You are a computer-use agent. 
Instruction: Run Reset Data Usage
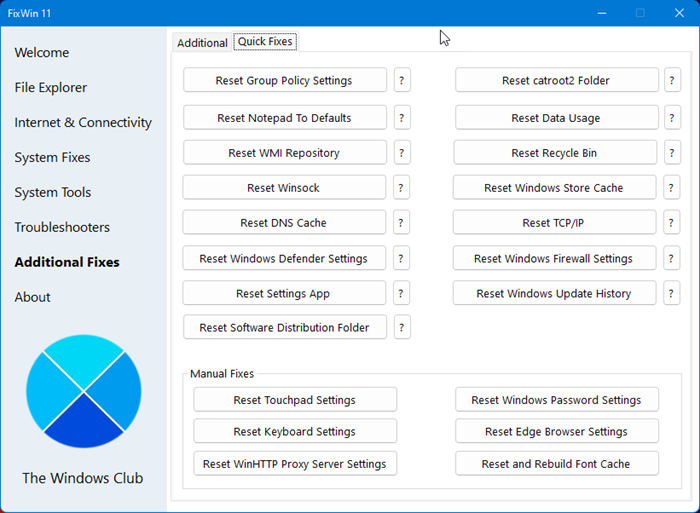pyautogui.click(x=556, y=118)
